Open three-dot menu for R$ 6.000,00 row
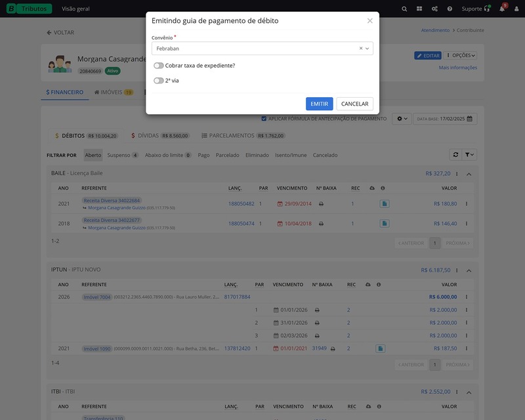Screen dimensions: 525x420 tap(467, 297)
